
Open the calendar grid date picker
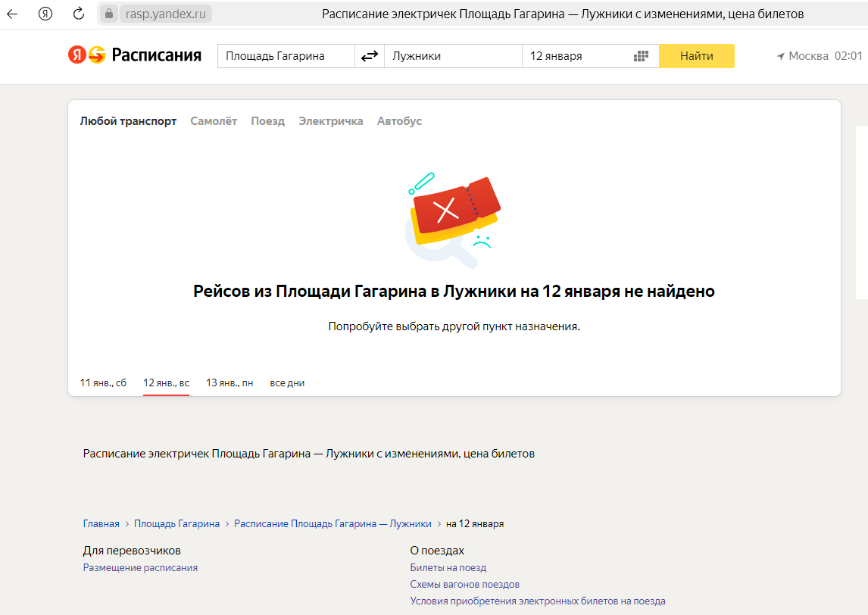pos(641,56)
